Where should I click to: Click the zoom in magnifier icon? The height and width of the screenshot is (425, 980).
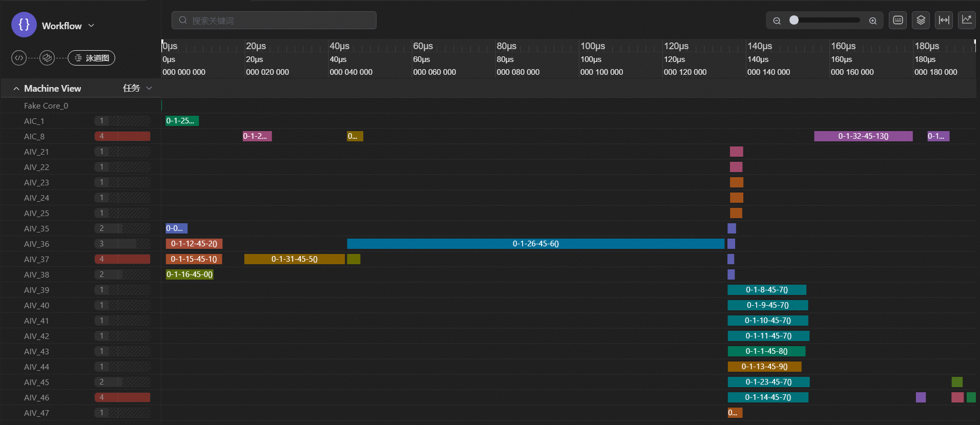[873, 20]
